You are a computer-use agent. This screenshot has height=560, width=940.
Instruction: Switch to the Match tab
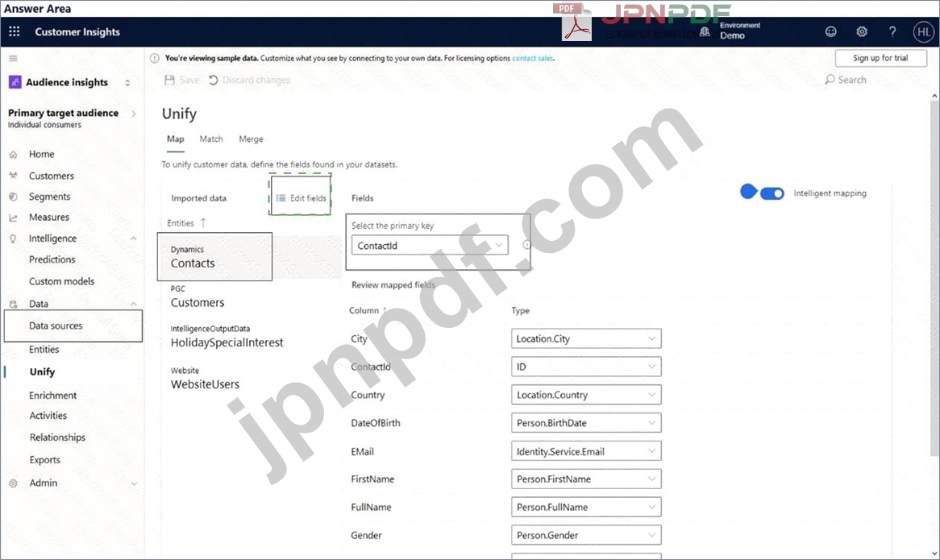coord(211,139)
